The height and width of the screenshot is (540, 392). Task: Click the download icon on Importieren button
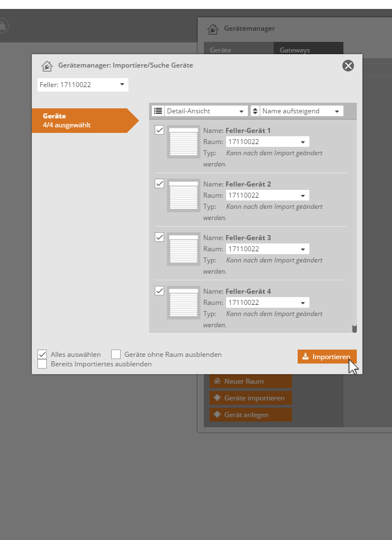coord(305,357)
